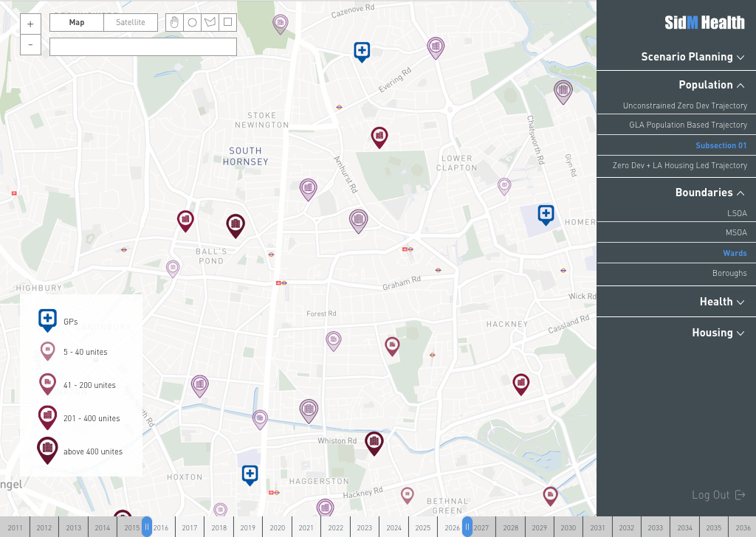
Task: Select the polygon drawing tool
Action: 210,22
